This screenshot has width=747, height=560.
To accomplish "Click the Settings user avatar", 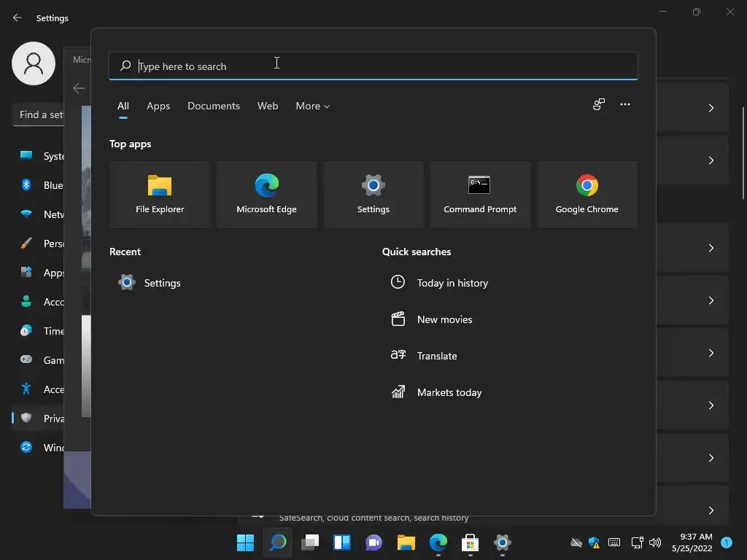I will point(34,63).
